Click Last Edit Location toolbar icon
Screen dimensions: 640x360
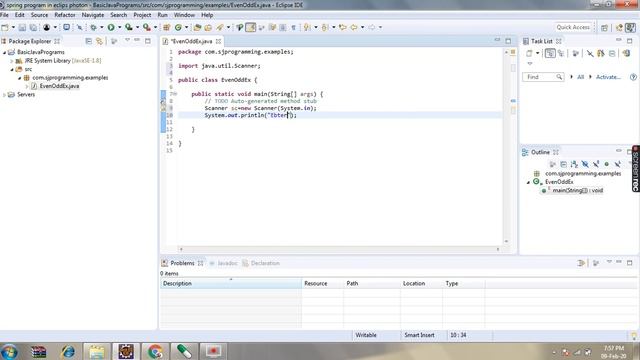342,27
